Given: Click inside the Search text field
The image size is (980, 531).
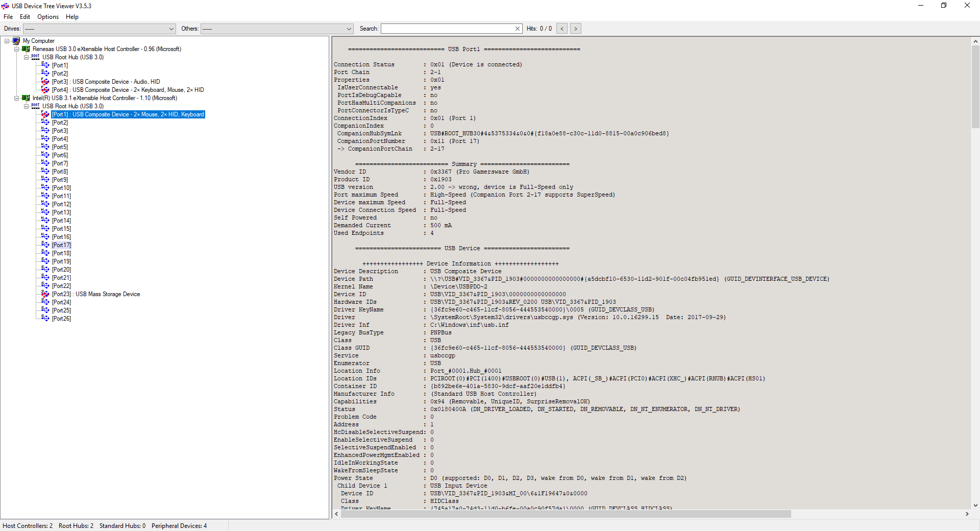Looking at the screenshot, I should 447,29.
